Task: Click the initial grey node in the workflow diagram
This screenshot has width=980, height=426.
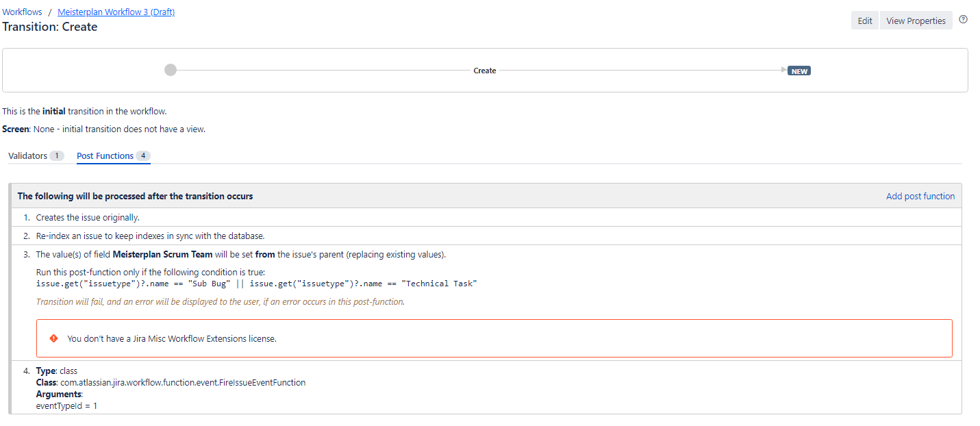Action: tap(170, 69)
